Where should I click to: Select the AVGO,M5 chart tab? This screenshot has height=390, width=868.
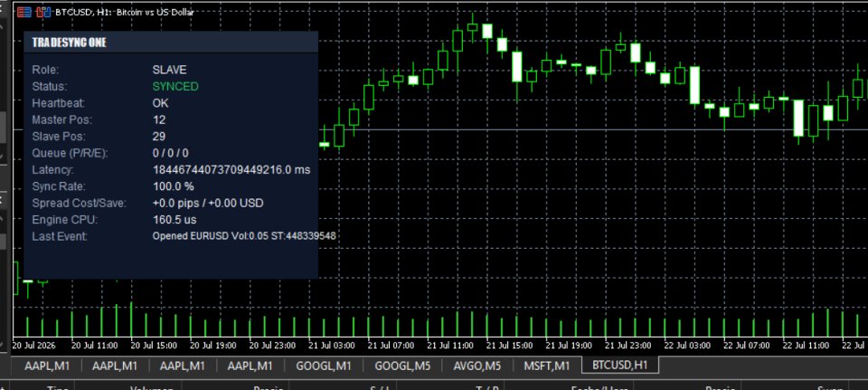coord(477,366)
